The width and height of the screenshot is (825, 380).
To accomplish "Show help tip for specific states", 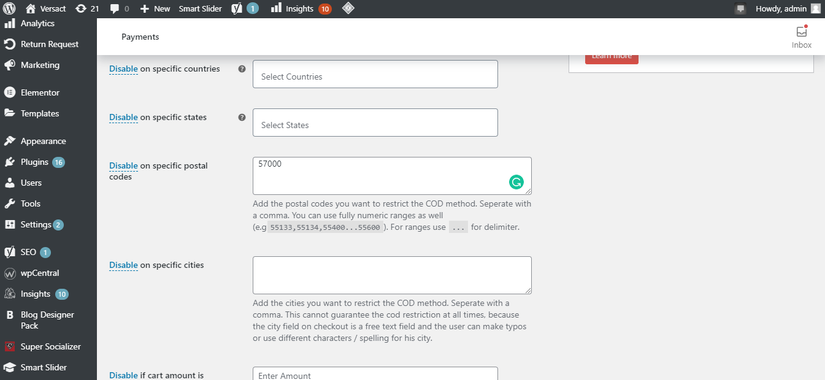I will coord(242,117).
